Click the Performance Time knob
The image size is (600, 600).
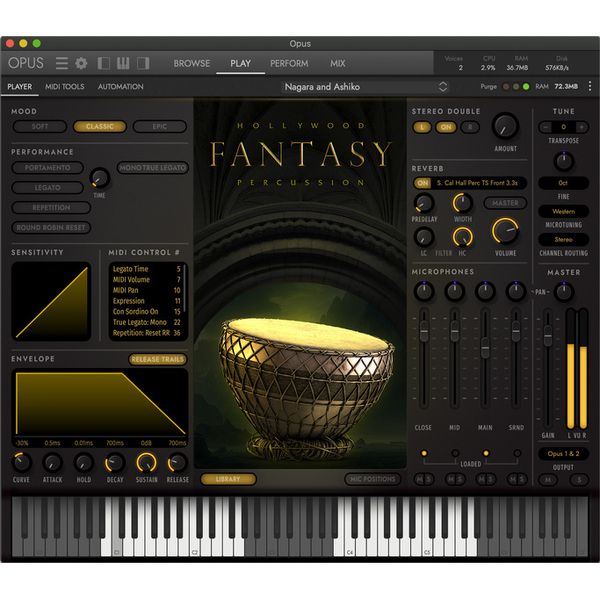pos(99,178)
